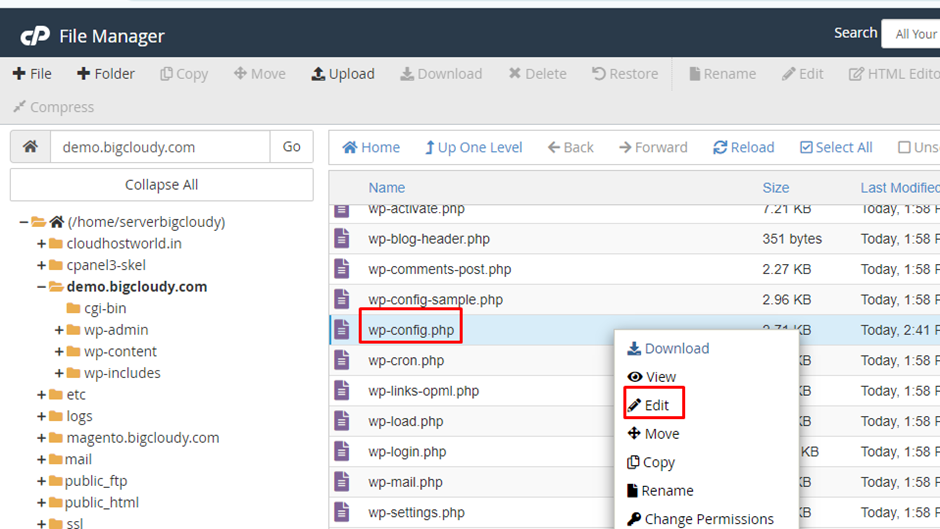Click Collapse All button

(x=161, y=185)
